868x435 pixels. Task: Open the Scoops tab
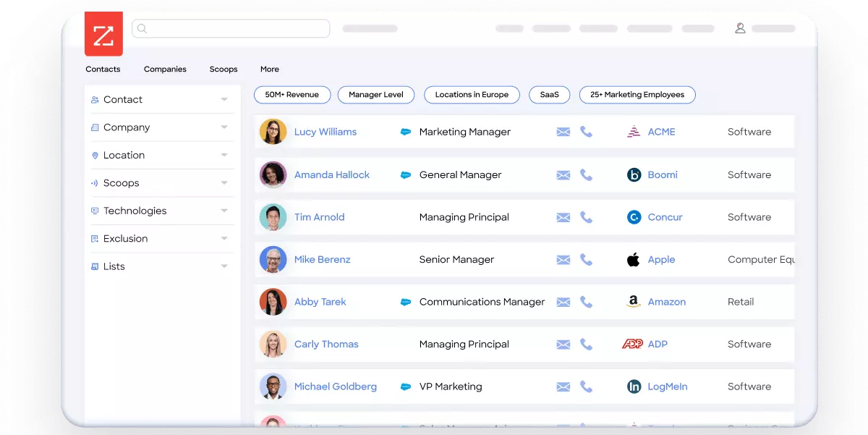(223, 69)
